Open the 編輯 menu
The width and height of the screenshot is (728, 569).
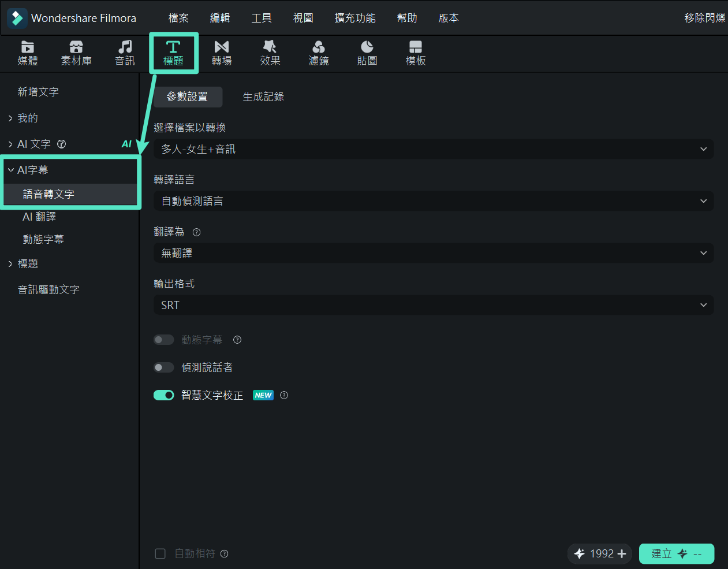pyautogui.click(x=220, y=18)
